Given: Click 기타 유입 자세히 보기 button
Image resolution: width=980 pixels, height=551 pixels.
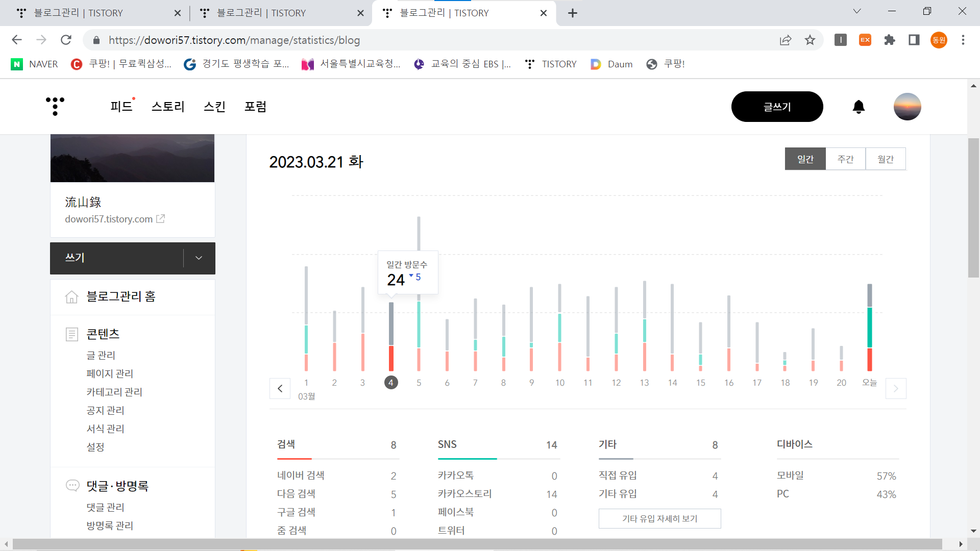Looking at the screenshot, I should [x=659, y=518].
